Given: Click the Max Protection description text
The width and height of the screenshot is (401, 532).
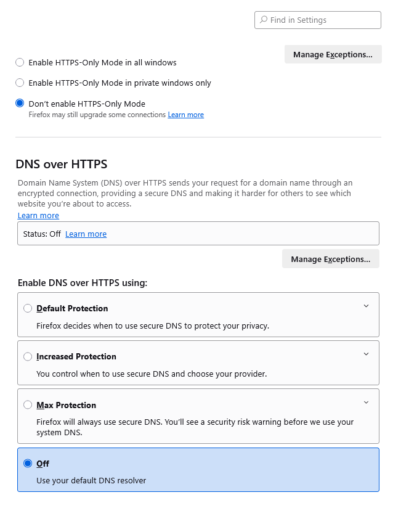Looking at the screenshot, I should tap(195, 427).
